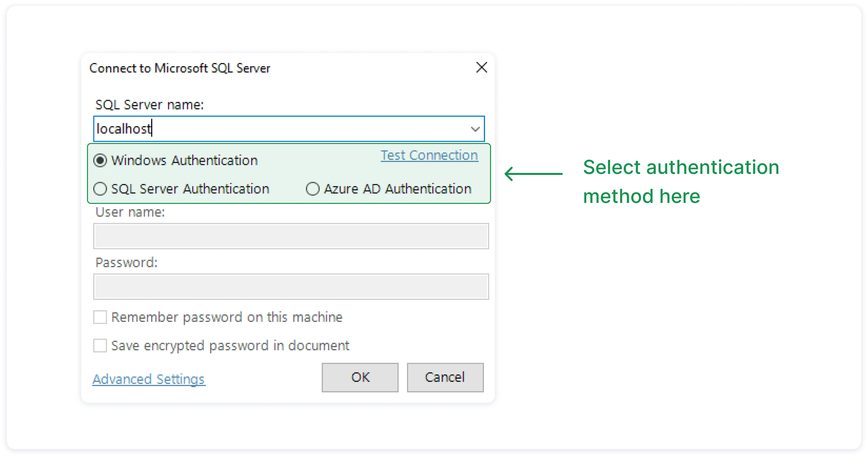Open the Advanced Settings link
The height and width of the screenshot is (457, 868).
(149, 379)
